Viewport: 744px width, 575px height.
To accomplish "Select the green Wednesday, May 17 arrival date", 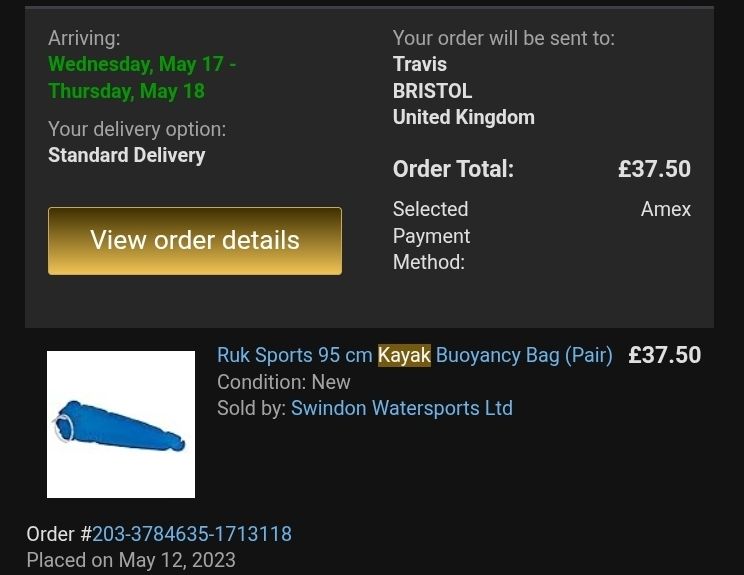I will pyautogui.click(x=142, y=64).
